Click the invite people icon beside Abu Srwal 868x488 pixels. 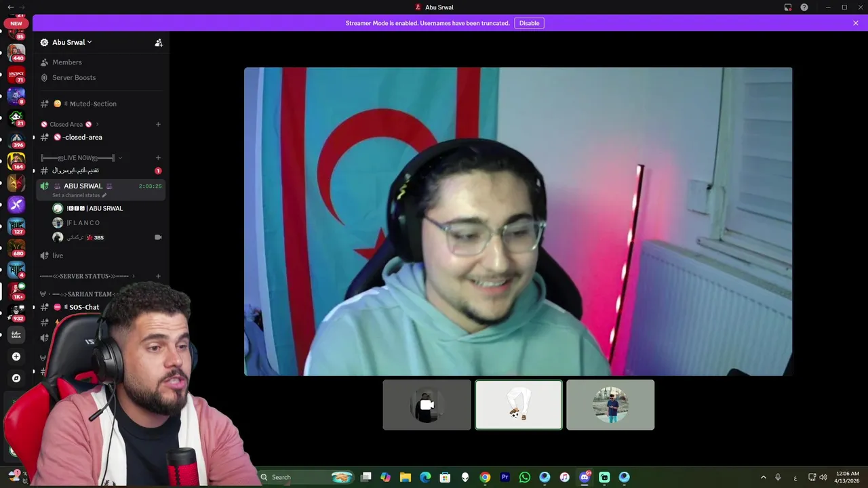pos(159,42)
